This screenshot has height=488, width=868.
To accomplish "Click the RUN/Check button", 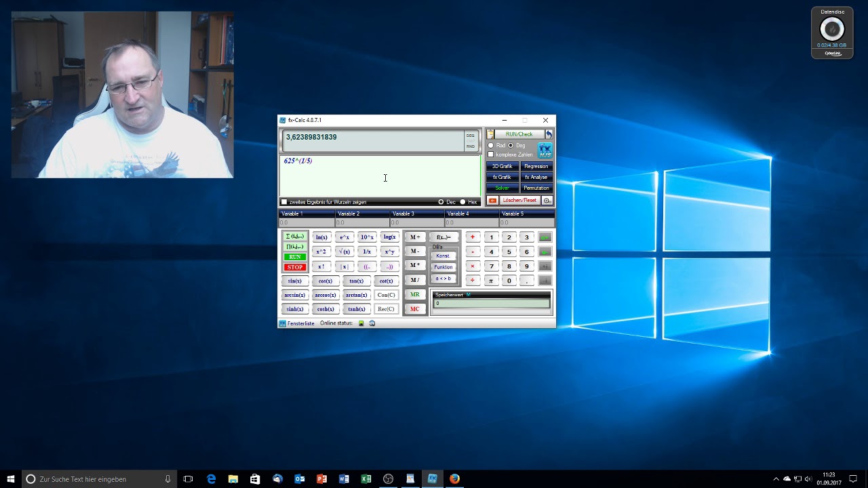I will click(x=519, y=134).
